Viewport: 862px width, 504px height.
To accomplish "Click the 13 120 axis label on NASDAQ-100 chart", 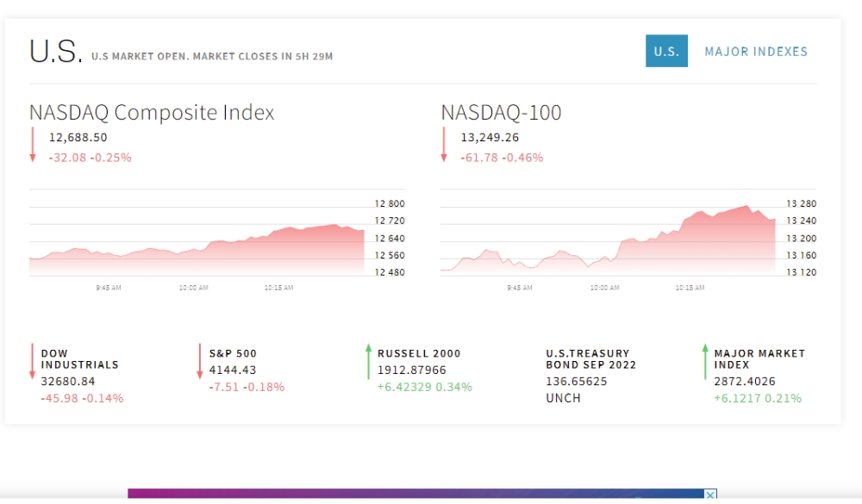I will point(802,272).
